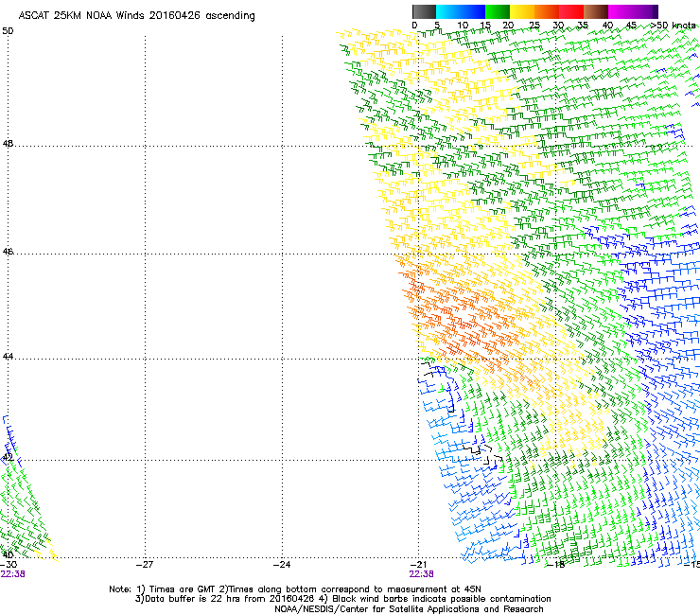Click the '10' label on the wind speed scale

(463, 26)
